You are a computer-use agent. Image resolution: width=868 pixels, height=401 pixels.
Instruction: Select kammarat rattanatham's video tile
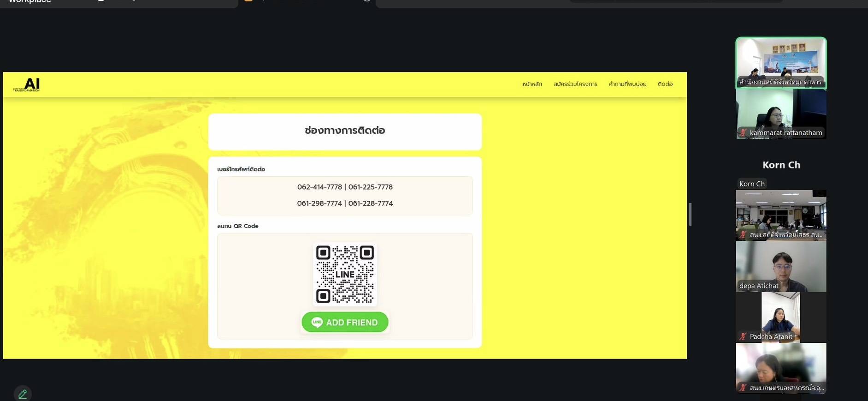click(781, 113)
